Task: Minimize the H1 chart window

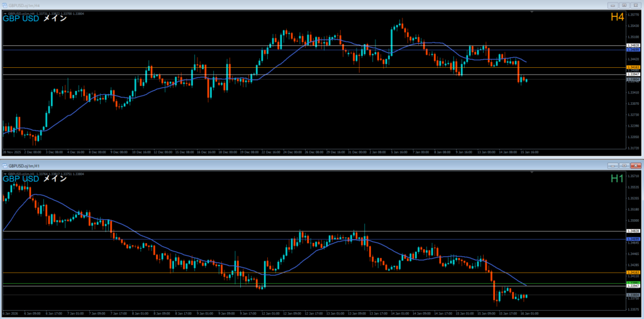Action: pyautogui.click(x=613, y=165)
